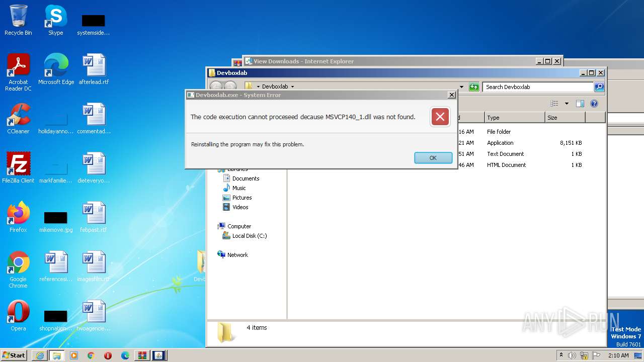This screenshot has width=644, height=362.
Task: Select the shopnation... file on desktop
Action: coord(56,320)
